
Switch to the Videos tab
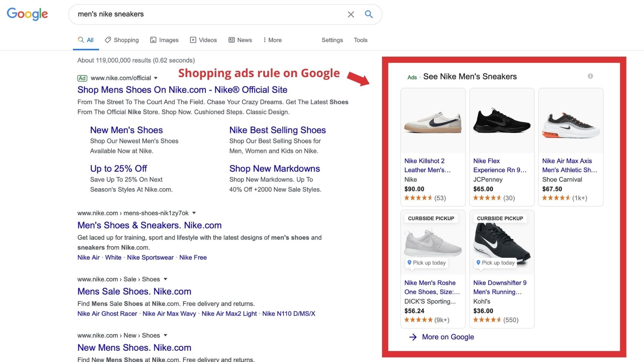pyautogui.click(x=203, y=40)
